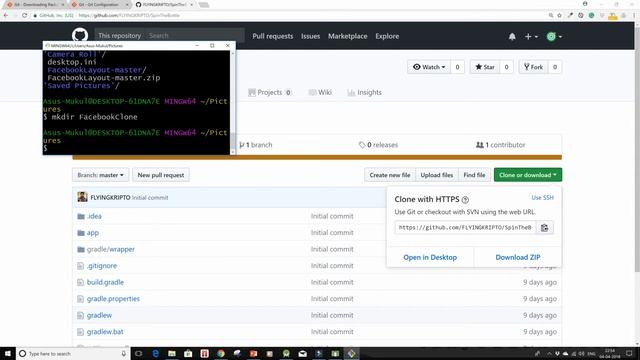The image size is (640, 360).
Task: Click New pull request button
Action: (161, 175)
